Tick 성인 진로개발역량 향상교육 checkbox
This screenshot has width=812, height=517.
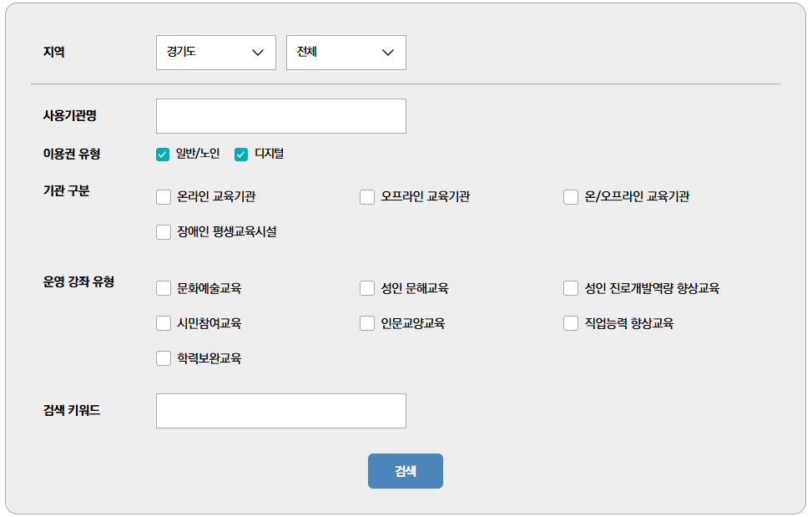(571, 288)
